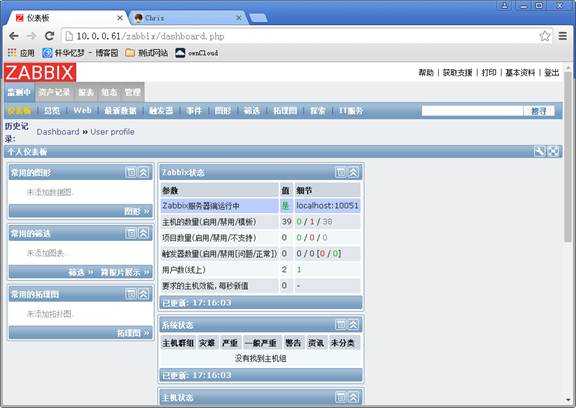Focus the Zabbix search input field
Viewport: 576px width, 408px height.
coord(472,111)
